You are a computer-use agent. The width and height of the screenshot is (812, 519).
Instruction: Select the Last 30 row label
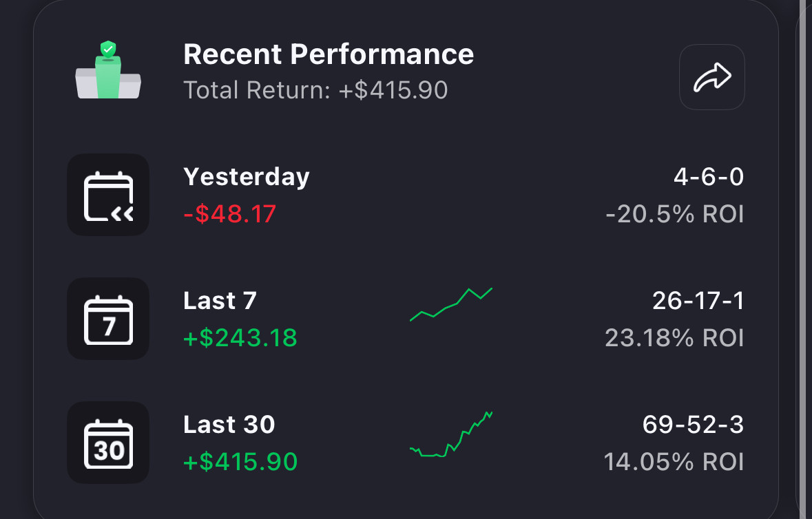(229, 425)
